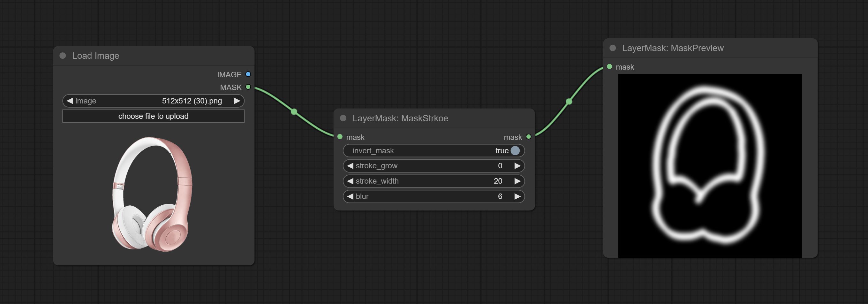Collapse the Load Image node via its dot
The height and width of the screenshot is (304, 868).
point(63,56)
